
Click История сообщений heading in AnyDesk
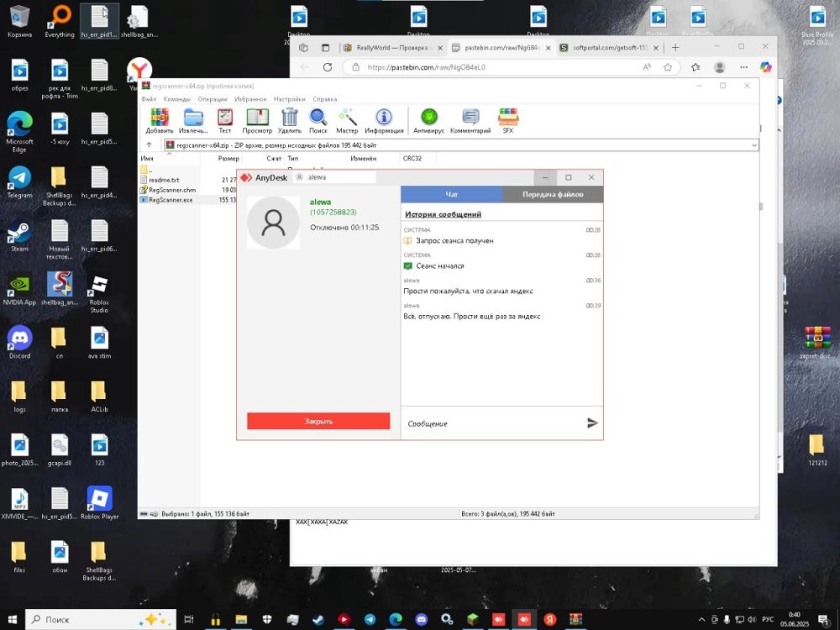click(x=443, y=214)
